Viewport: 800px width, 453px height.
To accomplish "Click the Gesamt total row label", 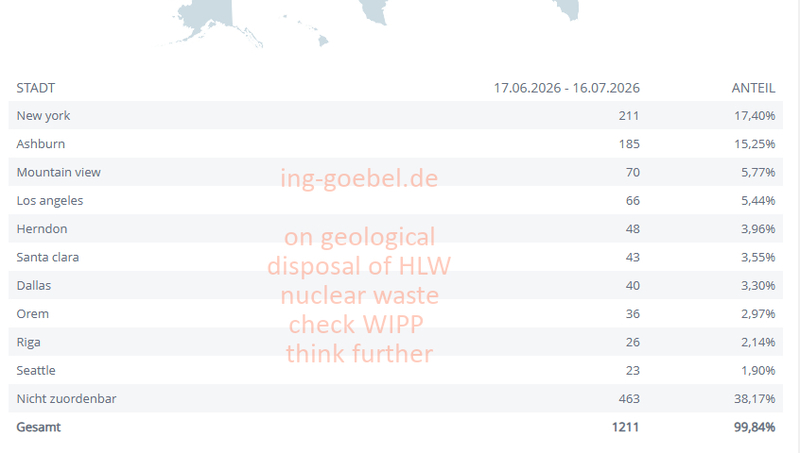I will (38, 427).
